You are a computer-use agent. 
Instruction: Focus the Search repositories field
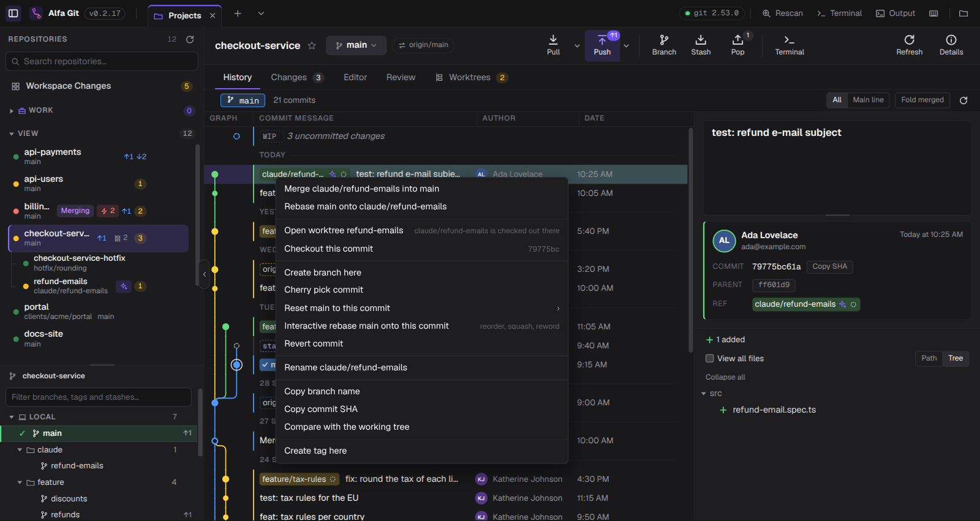click(x=102, y=61)
